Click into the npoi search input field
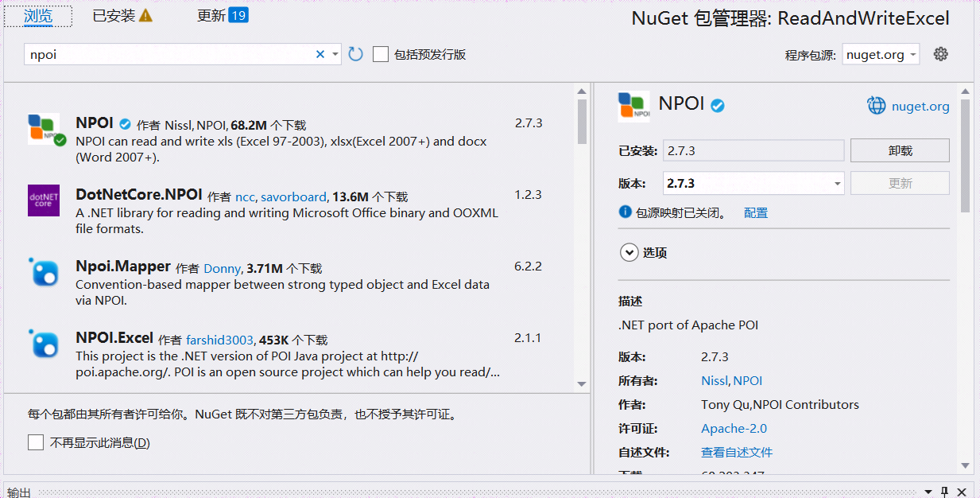The image size is (980, 498). 169,54
